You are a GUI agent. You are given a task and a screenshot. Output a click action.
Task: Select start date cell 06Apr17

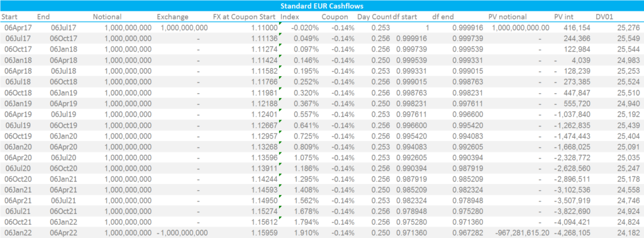[18, 28]
